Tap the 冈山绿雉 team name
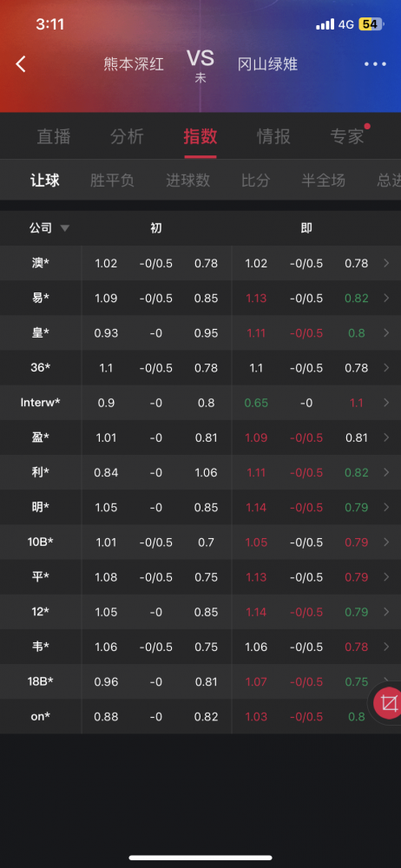Screen dimensions: 401x868 point(267,64)
